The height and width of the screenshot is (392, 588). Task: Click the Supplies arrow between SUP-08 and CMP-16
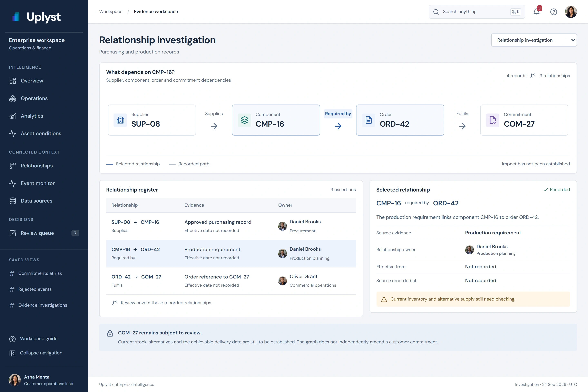[214, 126]
